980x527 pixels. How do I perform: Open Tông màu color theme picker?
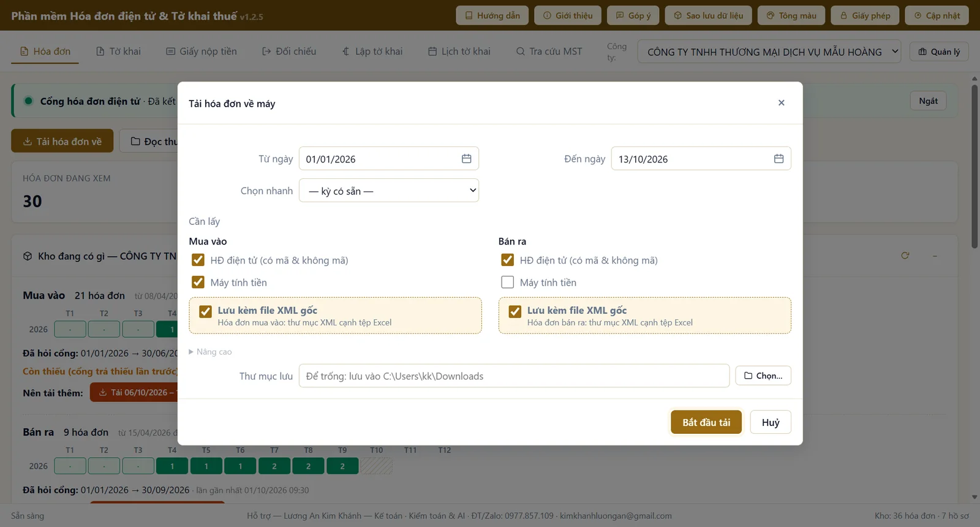pyautogui.click(x=791, y=15)
